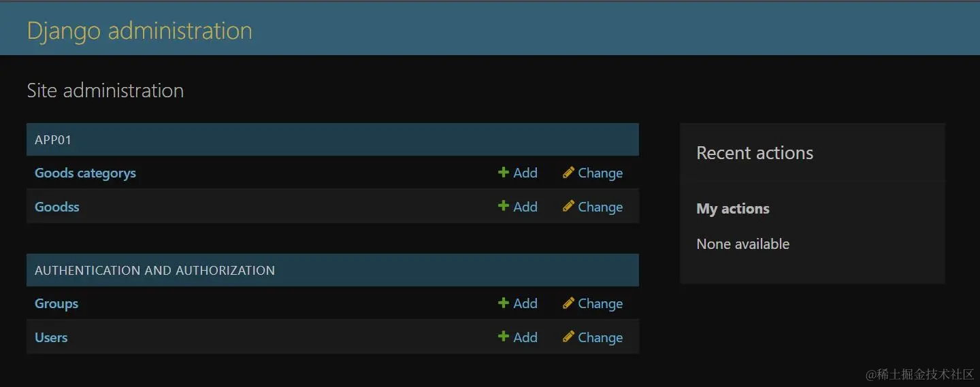Go to the Django administration home title
This screenshot has width=980, height=387.
[x=140, y=31]
